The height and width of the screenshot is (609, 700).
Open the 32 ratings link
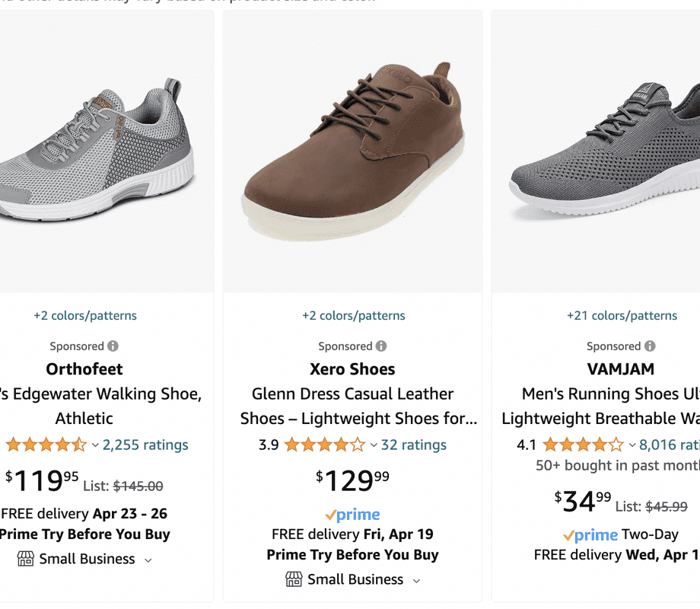[x=414, y=445]
